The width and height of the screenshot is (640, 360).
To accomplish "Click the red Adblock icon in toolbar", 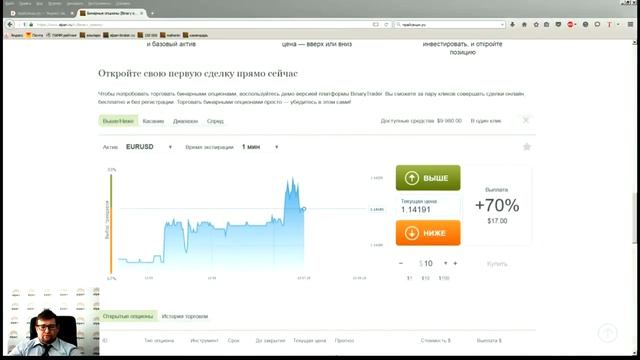I will tap(571, 24).
